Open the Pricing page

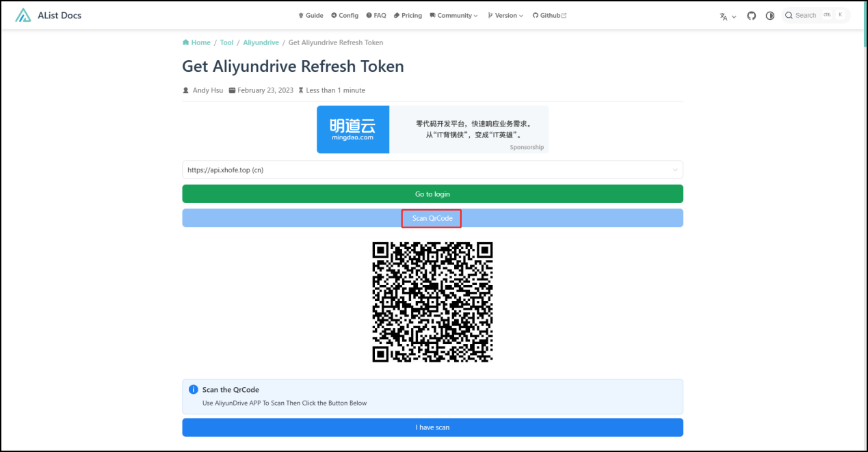tap(408, 15)
